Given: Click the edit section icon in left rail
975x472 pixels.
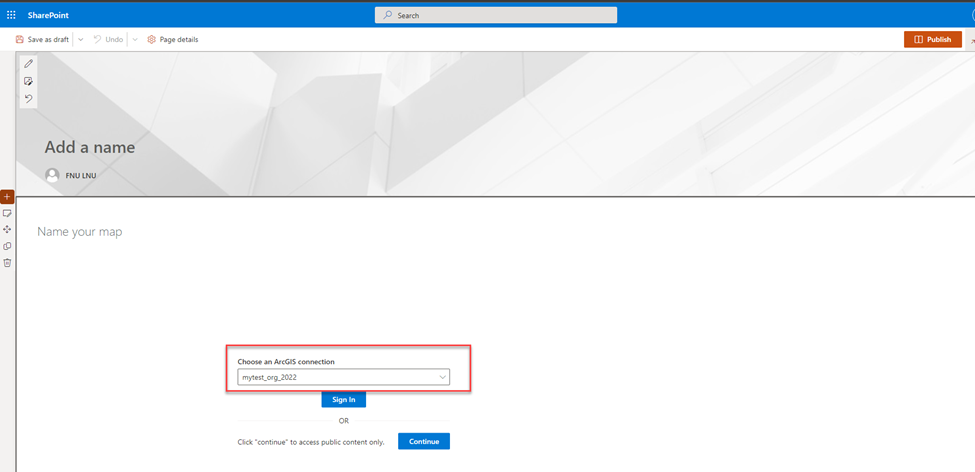Looking at the screenshot, I should [7, 213].
